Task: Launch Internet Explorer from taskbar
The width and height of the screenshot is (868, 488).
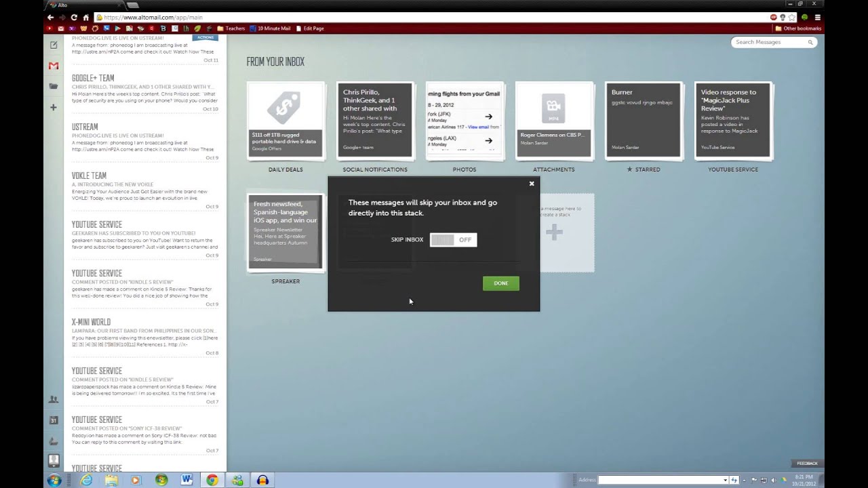Action: coord(86,480)
